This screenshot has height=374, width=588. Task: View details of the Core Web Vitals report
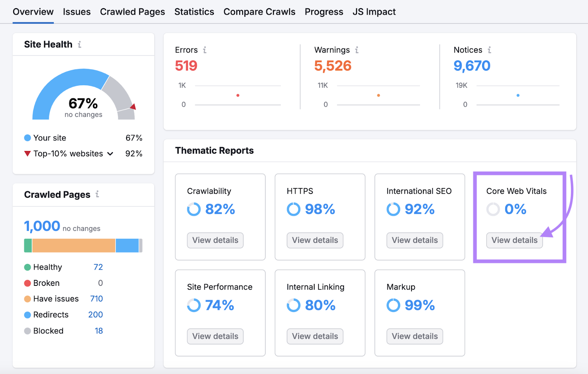click(x=514, y=240)
